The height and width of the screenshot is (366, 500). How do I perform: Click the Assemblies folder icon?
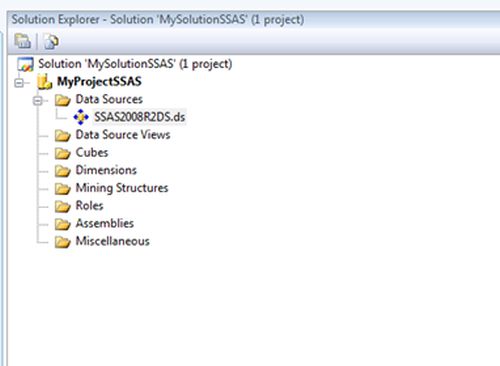[x=63, y=224]
